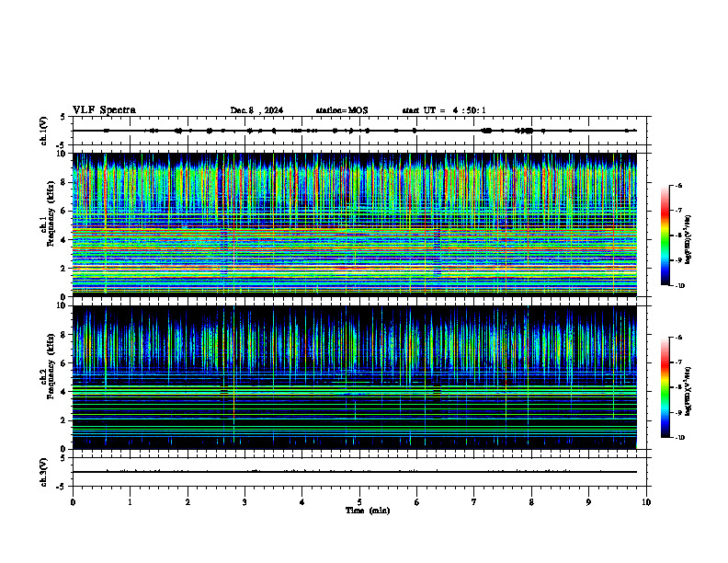Image resolution: width=728 pixels, height=563 pixels.
Task: Click the "ch.1(V)" waveform axis label
Action: click(43, 131)
